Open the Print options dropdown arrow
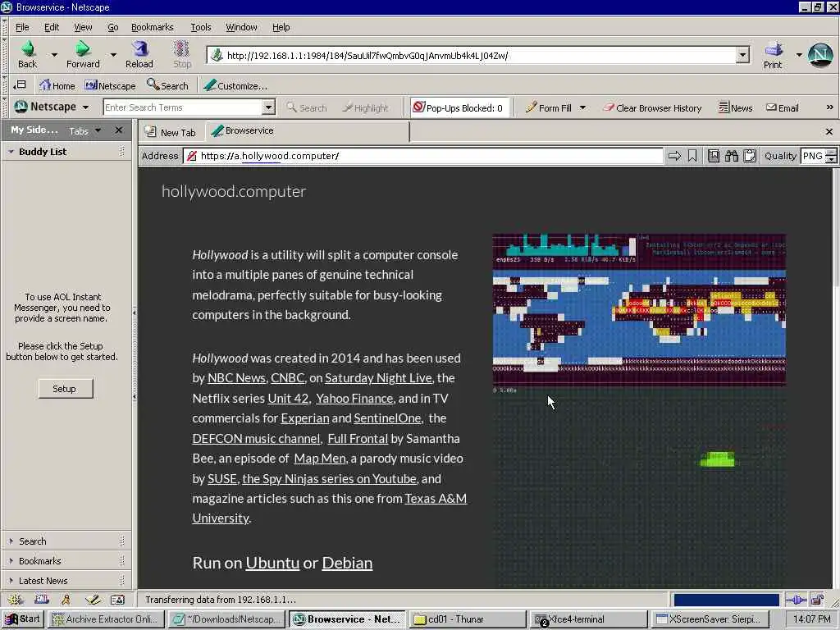840x630 pixels. 799,55
